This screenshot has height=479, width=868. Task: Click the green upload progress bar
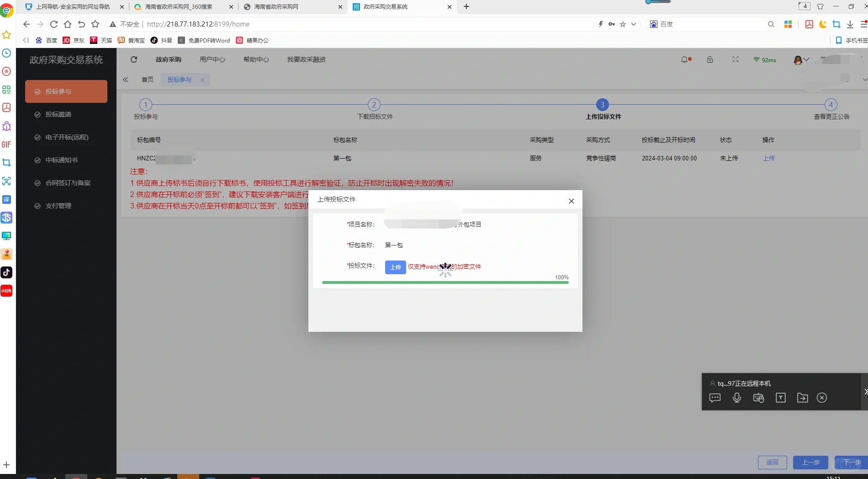tap(445, 282)
